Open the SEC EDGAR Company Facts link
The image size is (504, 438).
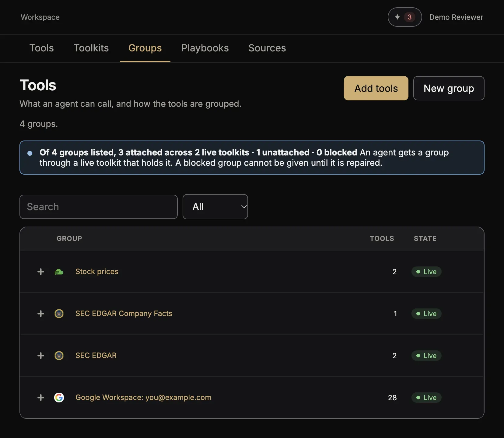[124, 314]
